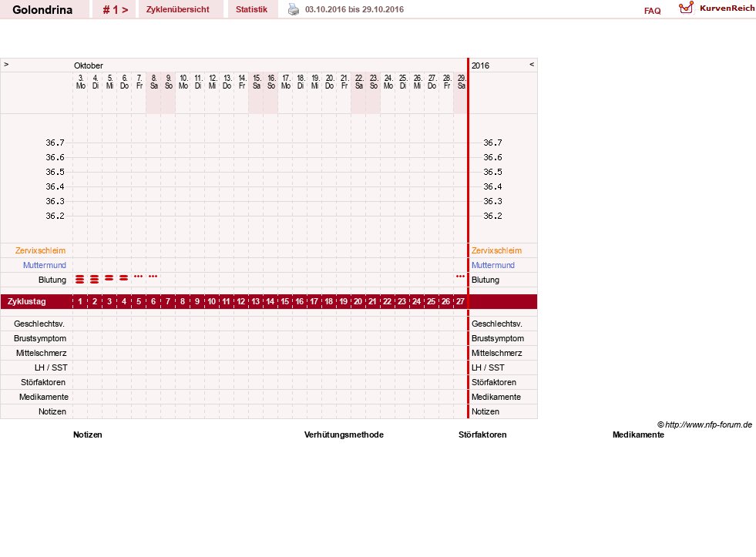Click the date header '29. Sa'
Image resolution: width=756 pixels, height=557 pixels.
tap(462, 82)
